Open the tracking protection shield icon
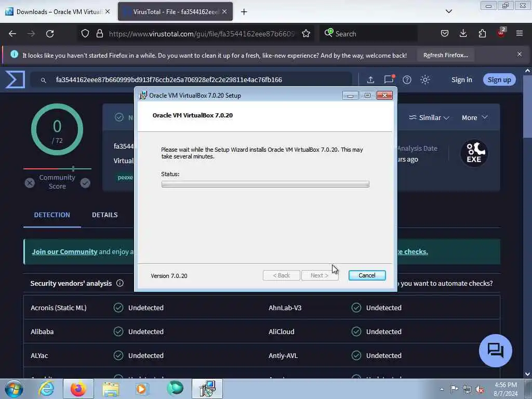The image size is (532, 399). 85,33
